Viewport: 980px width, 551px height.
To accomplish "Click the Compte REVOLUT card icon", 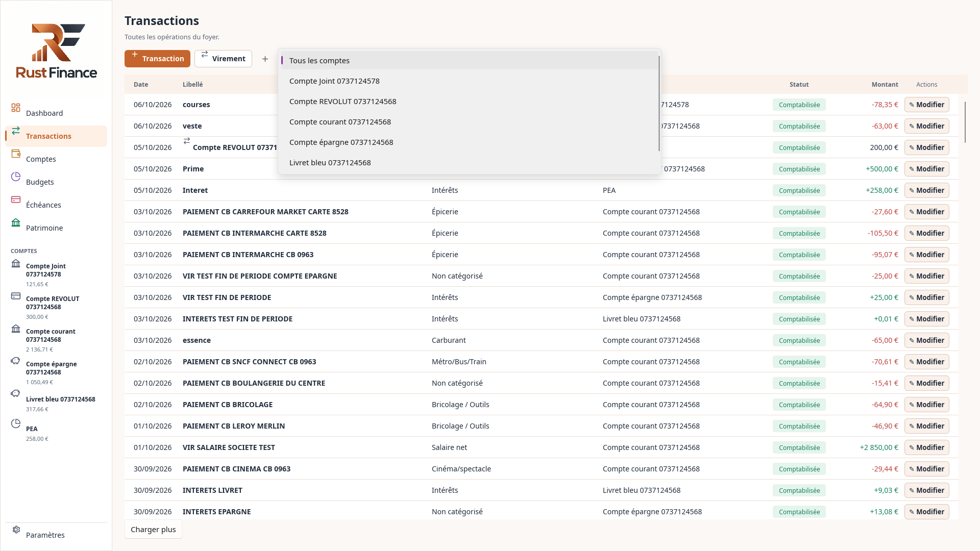I will 16,296.
